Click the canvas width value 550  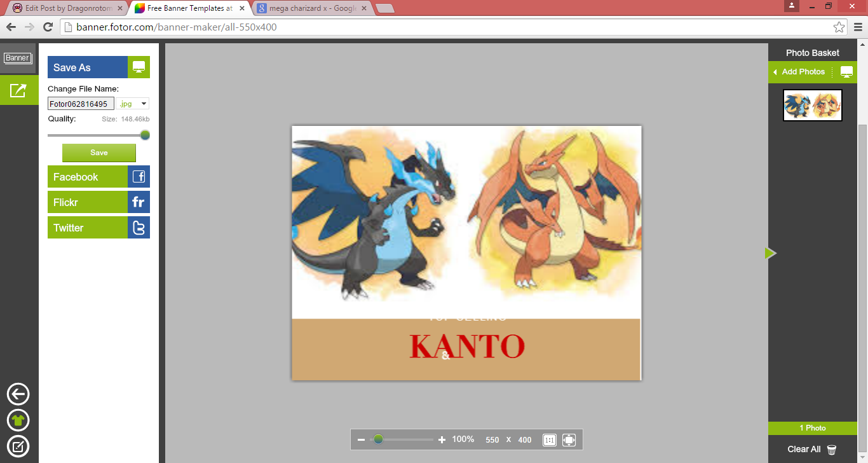492,439
